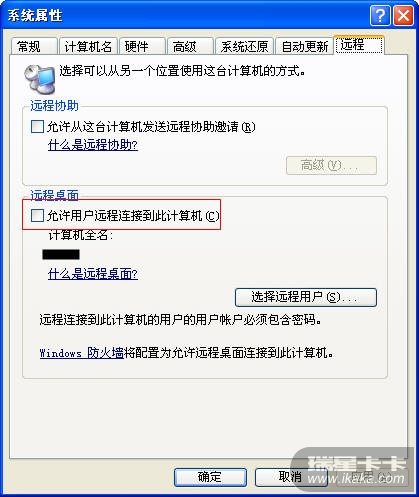
Task: Click the remote computer icon image
Action: tap(39, 79)
